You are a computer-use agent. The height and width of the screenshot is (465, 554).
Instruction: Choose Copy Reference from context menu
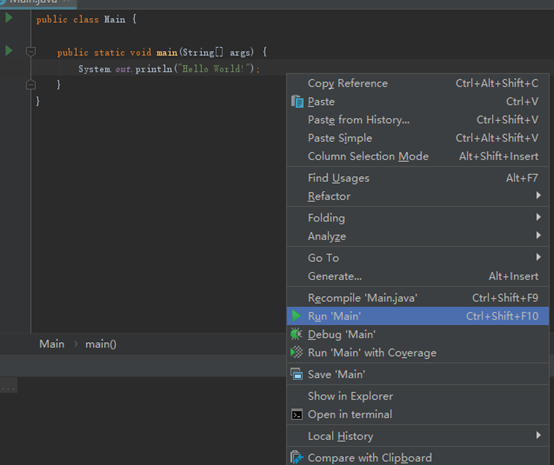pyautogui.click(x=418, y=83)
